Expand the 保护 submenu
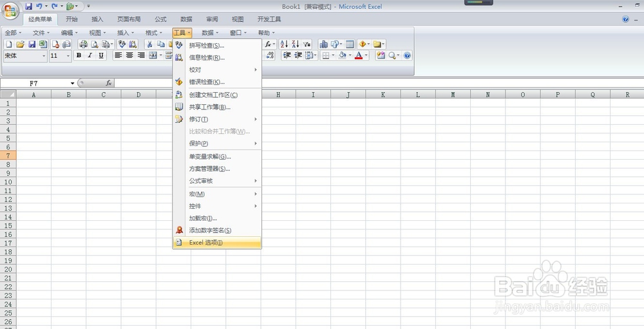644x329 pixels. (x=217, y=144)
